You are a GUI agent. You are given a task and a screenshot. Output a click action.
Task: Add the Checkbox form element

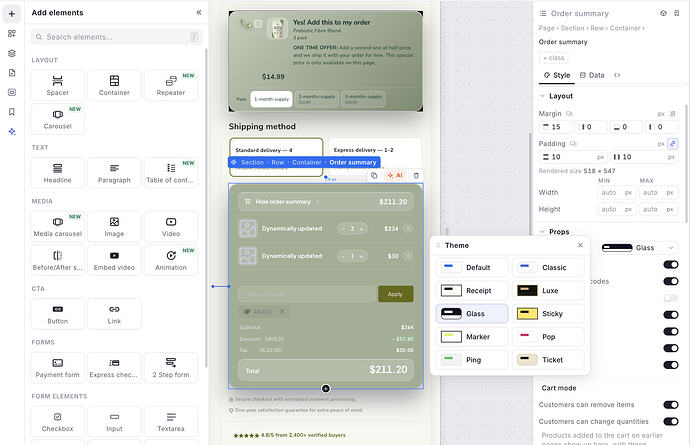(58, 422)
